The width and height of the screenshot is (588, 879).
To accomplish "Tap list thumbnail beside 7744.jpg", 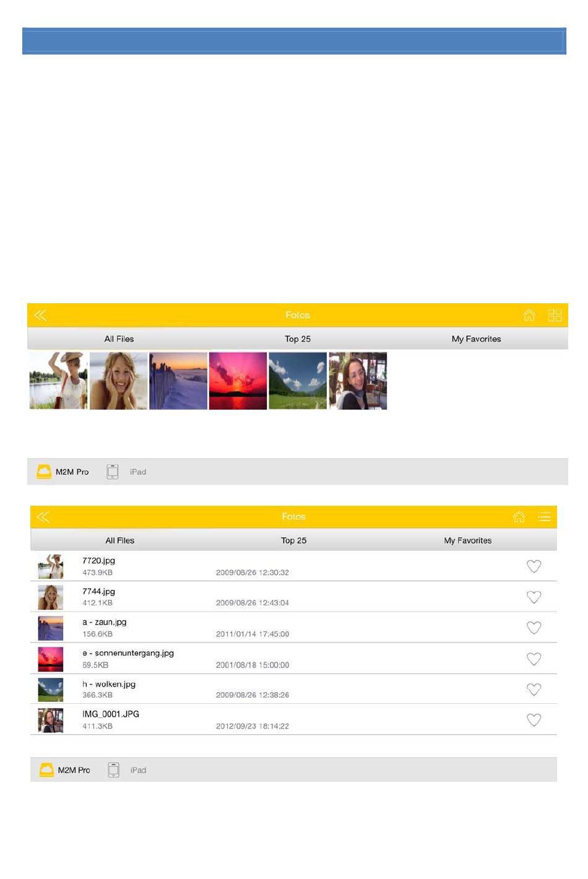I will 51,597.
